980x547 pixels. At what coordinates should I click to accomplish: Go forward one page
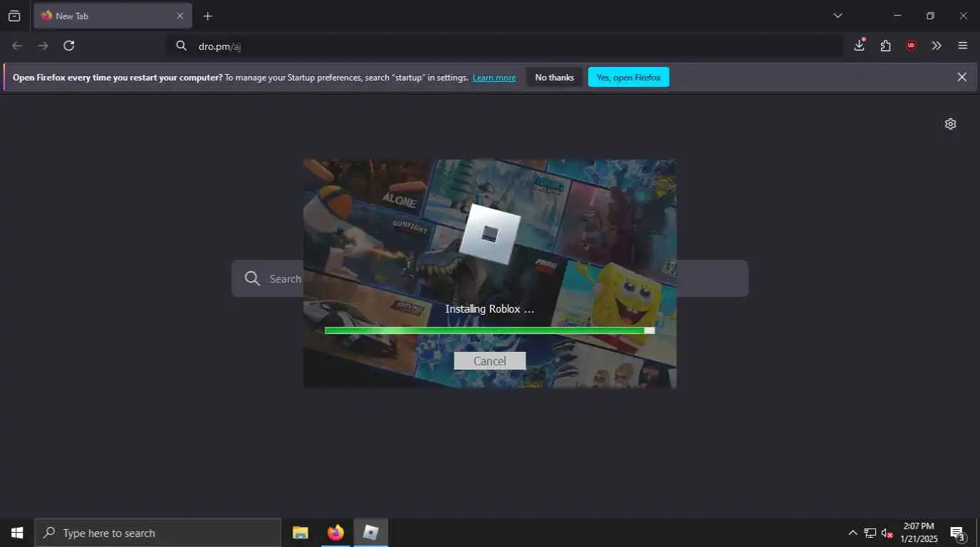(43, 46)
